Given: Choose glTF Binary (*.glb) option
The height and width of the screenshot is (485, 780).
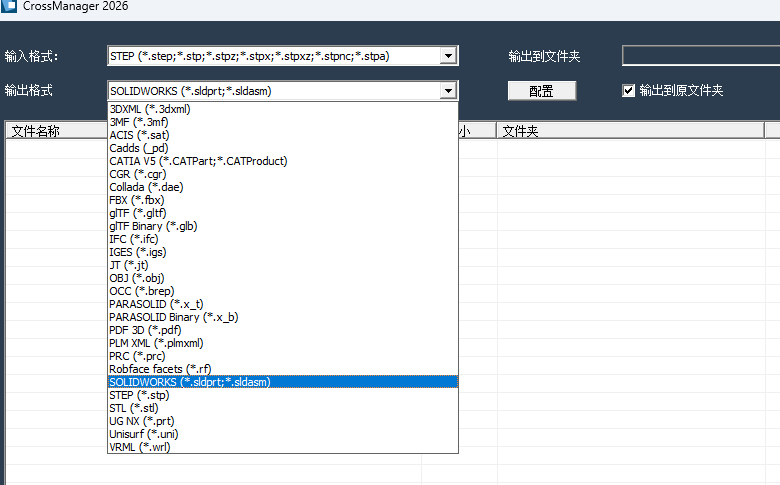Looking at the screenshot, I should 283,226.
